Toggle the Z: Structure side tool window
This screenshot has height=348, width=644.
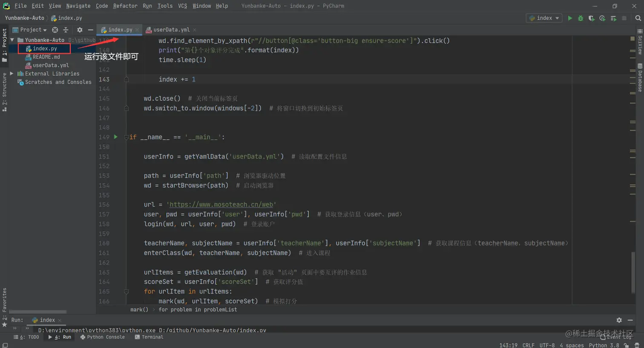[x=4, y=92]
